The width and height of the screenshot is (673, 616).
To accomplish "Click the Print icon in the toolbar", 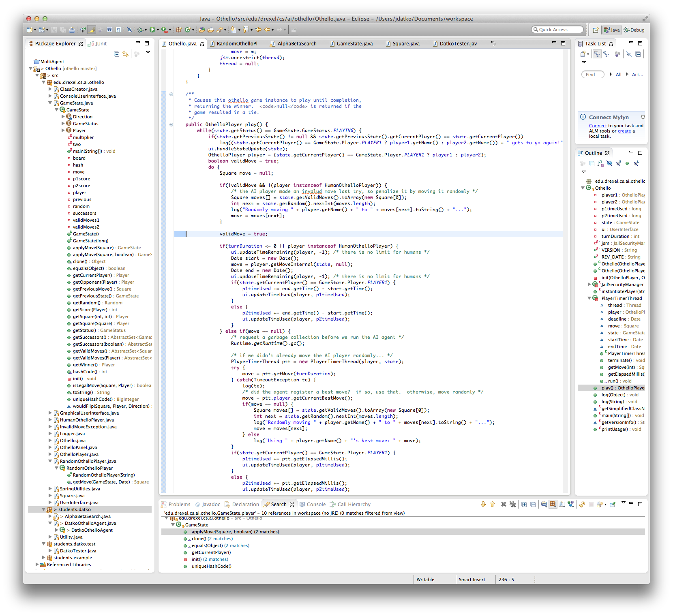I will (x=72, y=30).
